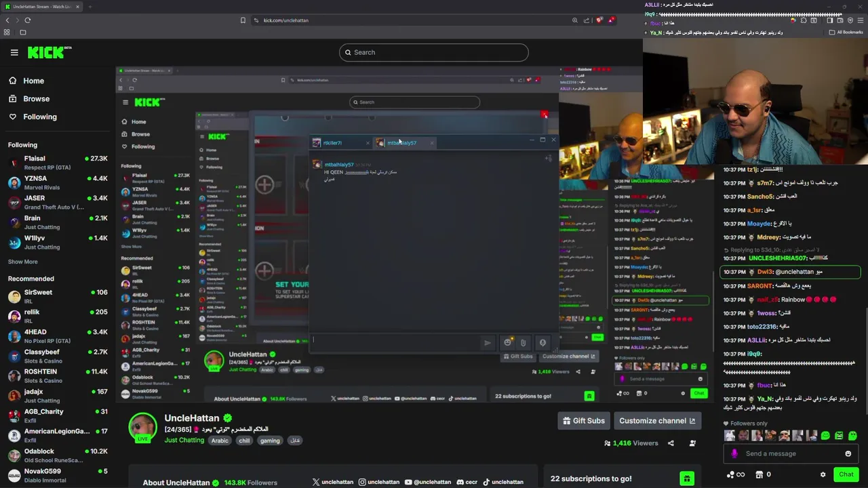
Task: Open W1llyv's channel in the Following list
Action: (58, 242)
